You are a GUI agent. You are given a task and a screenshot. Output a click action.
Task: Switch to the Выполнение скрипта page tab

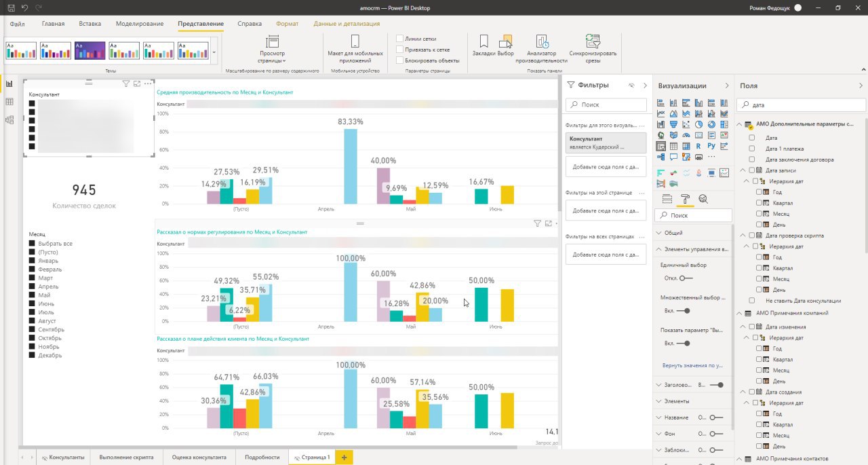(x=127, y=458)
